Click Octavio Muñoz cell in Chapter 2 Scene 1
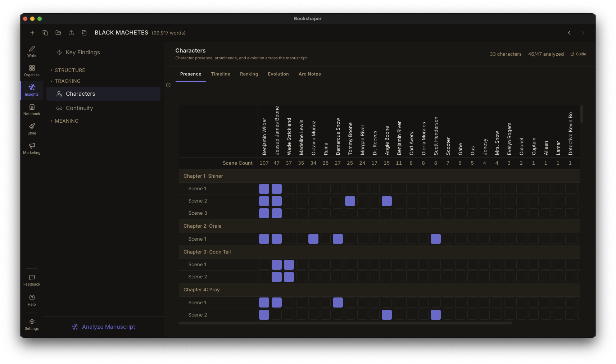The image size is (616, 364). (x=313, y=239)
